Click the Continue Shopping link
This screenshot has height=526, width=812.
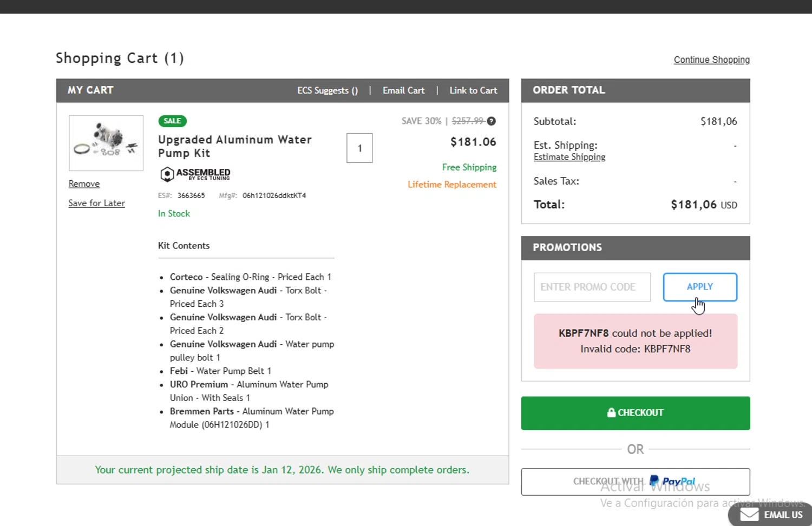(x=711, y=60)
